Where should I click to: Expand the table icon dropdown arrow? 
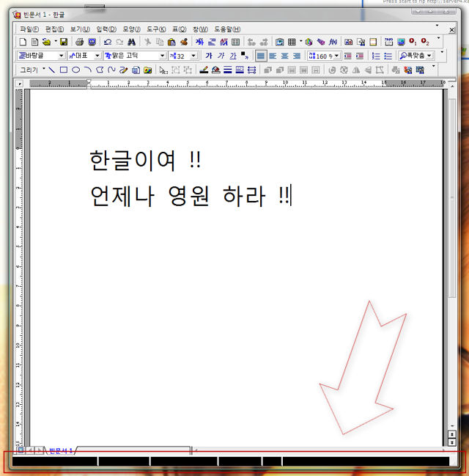click(301, 41)
